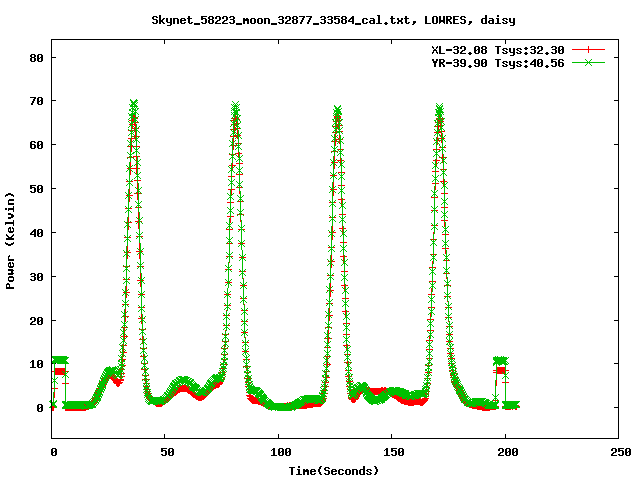Click the y-axis tick label 70

(36, 101)
